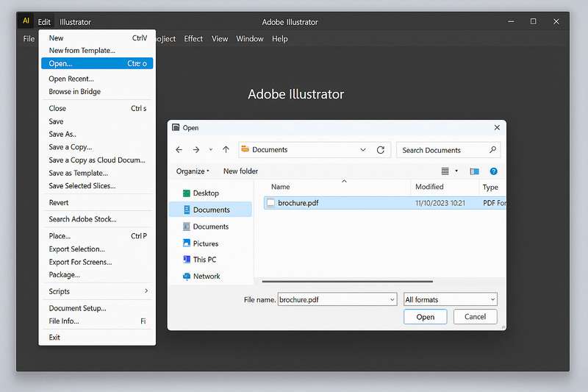Open the Organize dropdown
The height and width of the screenshot is (392, 588).
(193, 171)
